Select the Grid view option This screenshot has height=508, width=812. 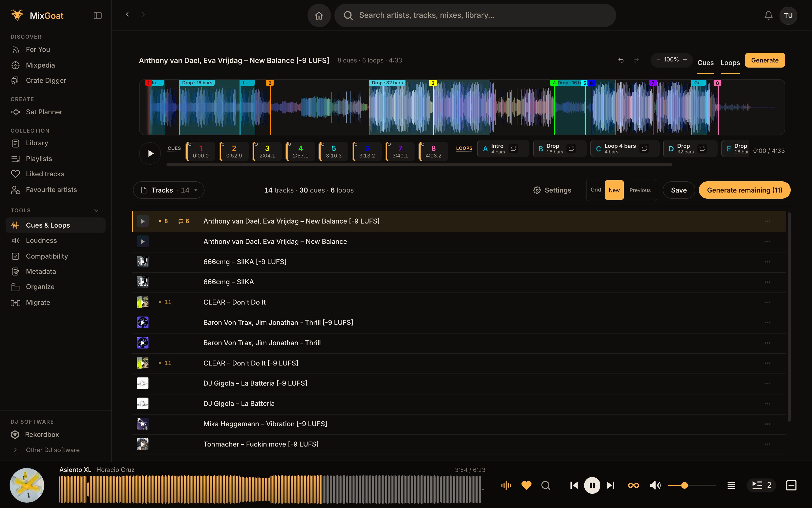click(x=596, y=190)
